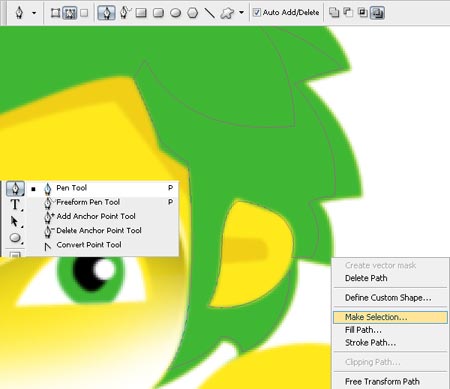Click Make Selection in context menu
Image resolution: width=450 pixels, height=389 pixels.
pyautogui.click(x=390, y=317)
